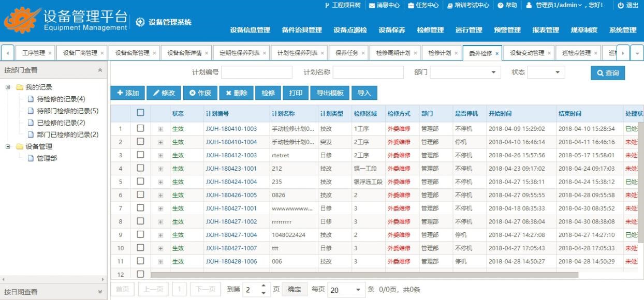The width and height of the screenshot is (644, 300).
Task: Switch to the 检修周期计划 tab
Action: coord(393,53)
